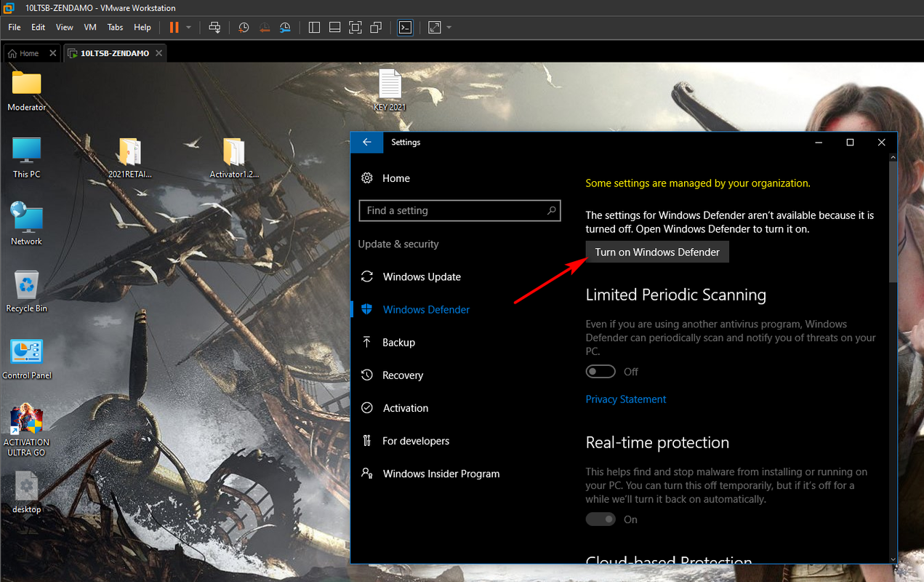
Task: Take a snapshot of this virtual machine
Action: pyautogui.click(x=244, y=27)
